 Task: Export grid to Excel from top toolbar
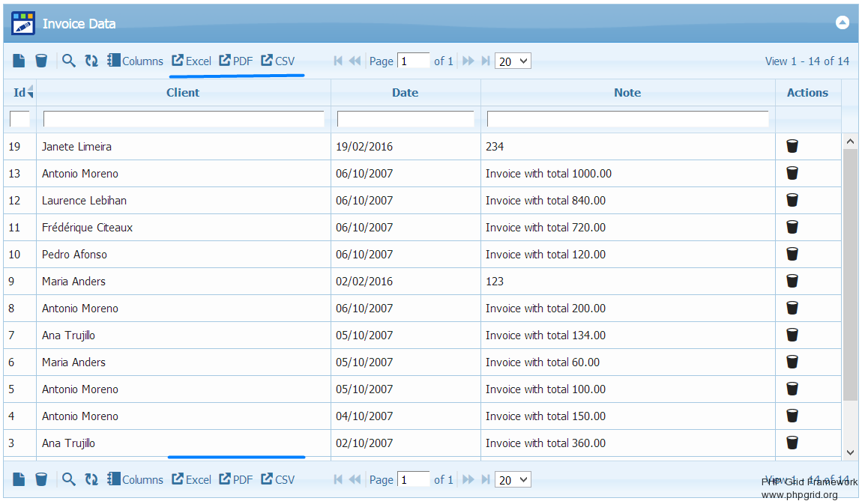192,61
